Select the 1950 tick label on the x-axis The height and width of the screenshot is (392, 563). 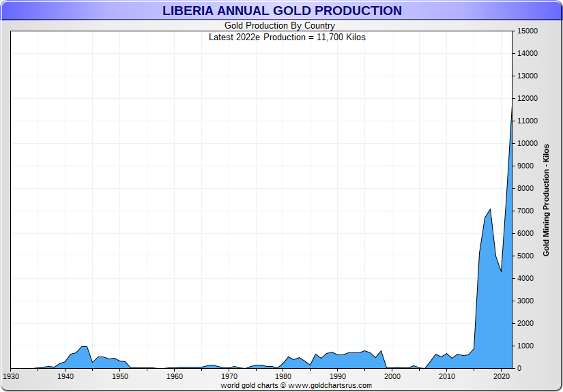tap(120, 376)
